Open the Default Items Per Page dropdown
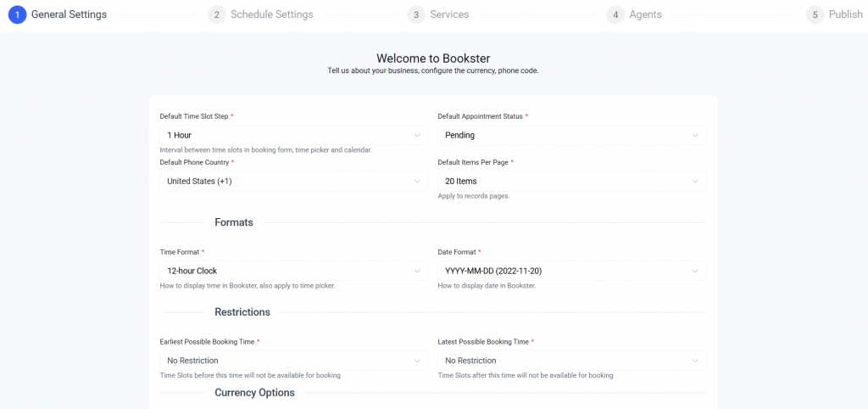 click(x=572, y=182)
